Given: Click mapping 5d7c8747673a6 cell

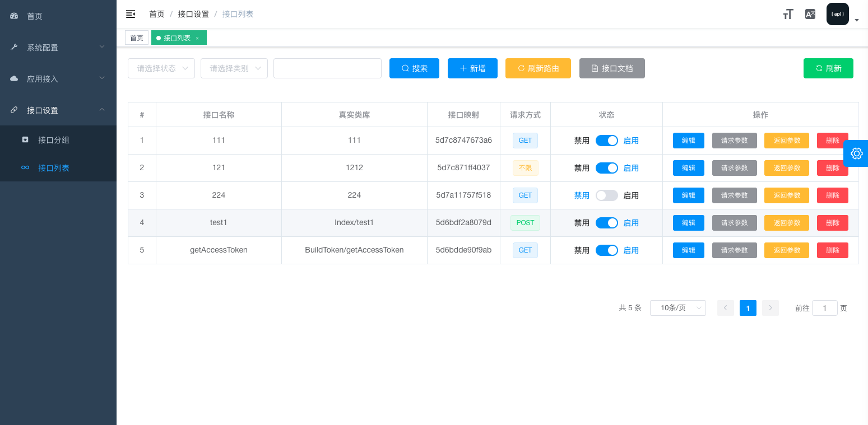Looking at the screenshot, I should pos(463,141).
